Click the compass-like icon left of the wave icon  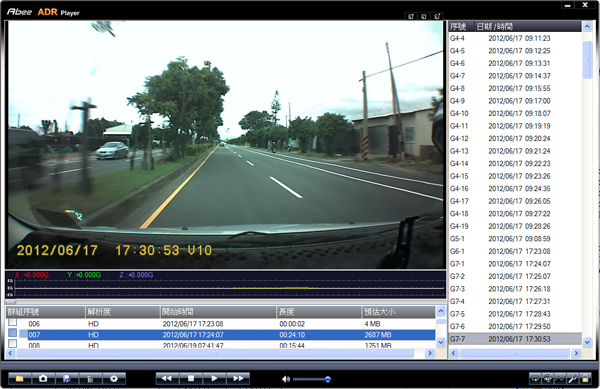tap(548, 379)
